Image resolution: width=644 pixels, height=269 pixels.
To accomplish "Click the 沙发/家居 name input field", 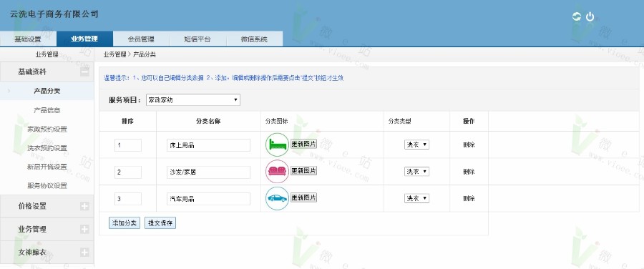I will click(208, 172).
